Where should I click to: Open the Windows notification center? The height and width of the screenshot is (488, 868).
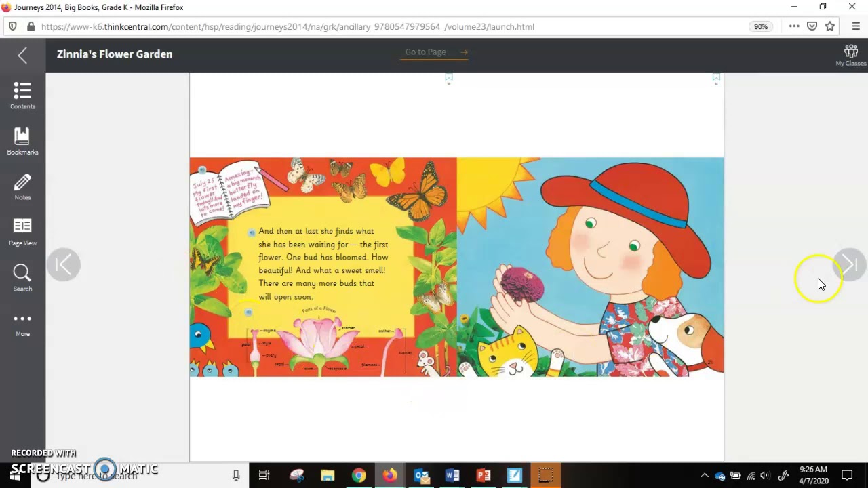point(847,476)
